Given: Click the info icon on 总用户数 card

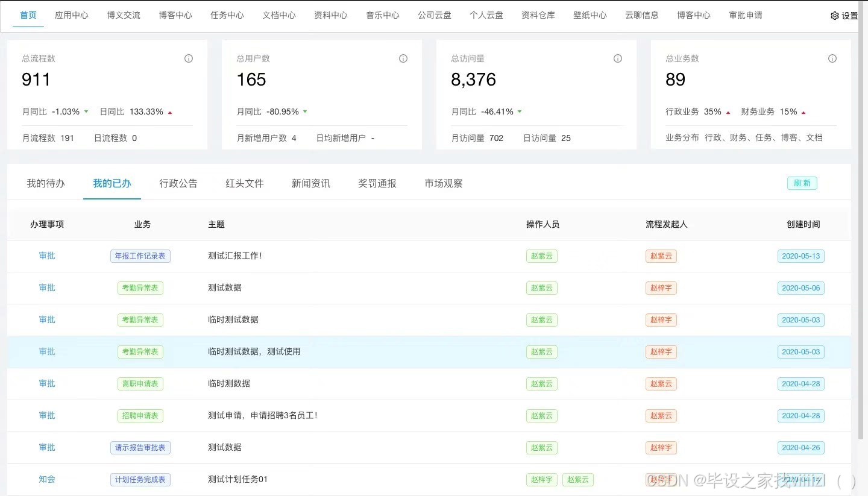Looking at the screenshot, I should tap(403, 58).
